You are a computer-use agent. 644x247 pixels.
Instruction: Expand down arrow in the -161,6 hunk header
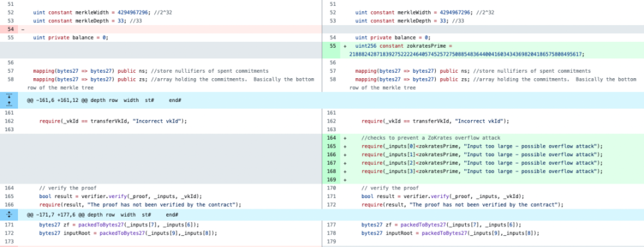pos(9,97)
